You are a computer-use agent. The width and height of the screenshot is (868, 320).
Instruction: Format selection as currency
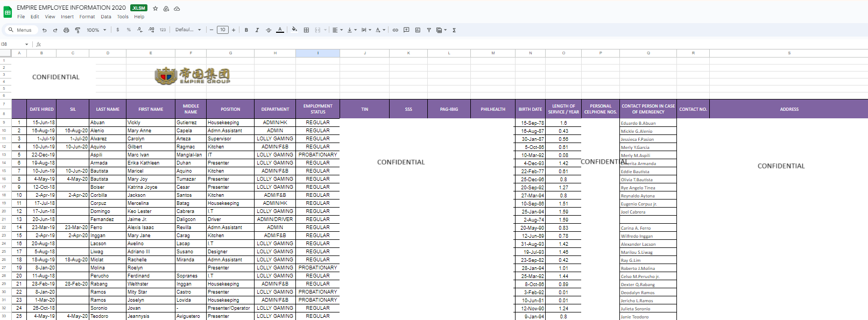[x=118, y=30]
